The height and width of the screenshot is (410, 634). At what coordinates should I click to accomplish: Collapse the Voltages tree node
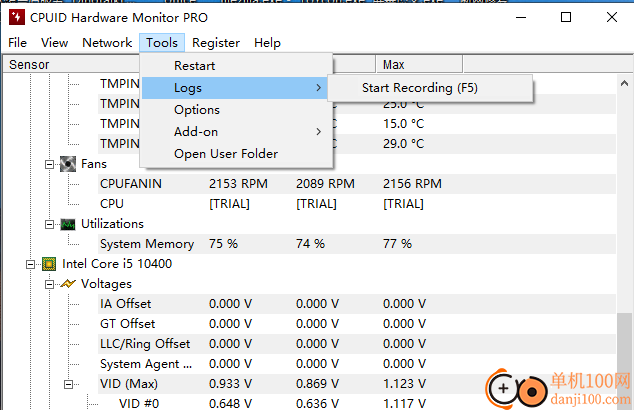coord(49,285)
